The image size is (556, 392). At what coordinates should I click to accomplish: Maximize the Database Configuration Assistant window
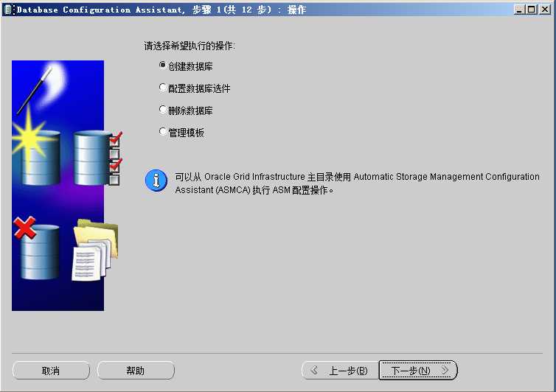531,10
